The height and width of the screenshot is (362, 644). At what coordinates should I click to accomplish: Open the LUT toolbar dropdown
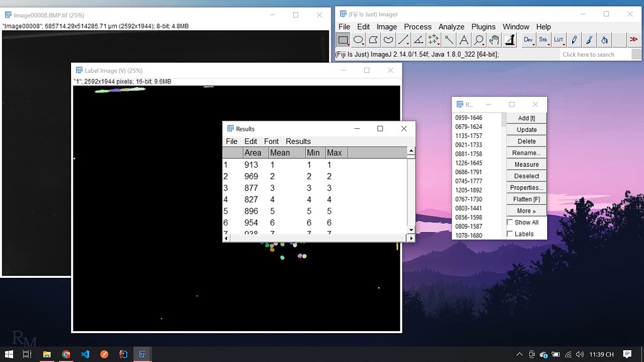point(558,40)
